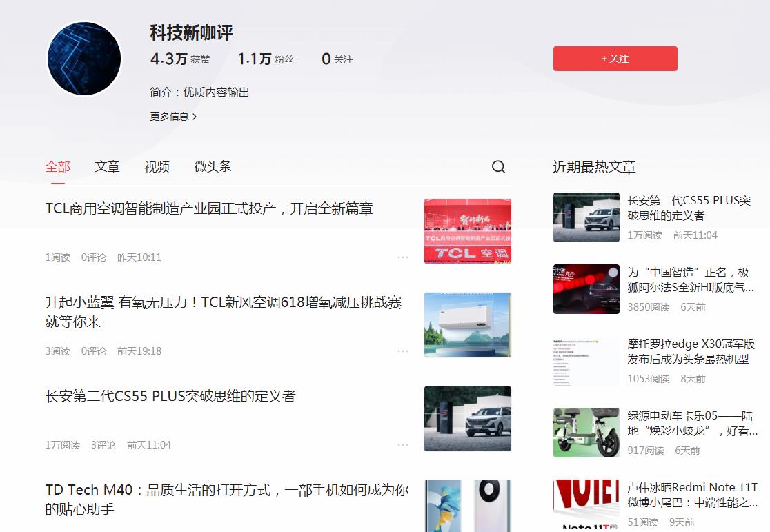
Task: Click 昨天10:11 timestamp
Action: (139, 257)
